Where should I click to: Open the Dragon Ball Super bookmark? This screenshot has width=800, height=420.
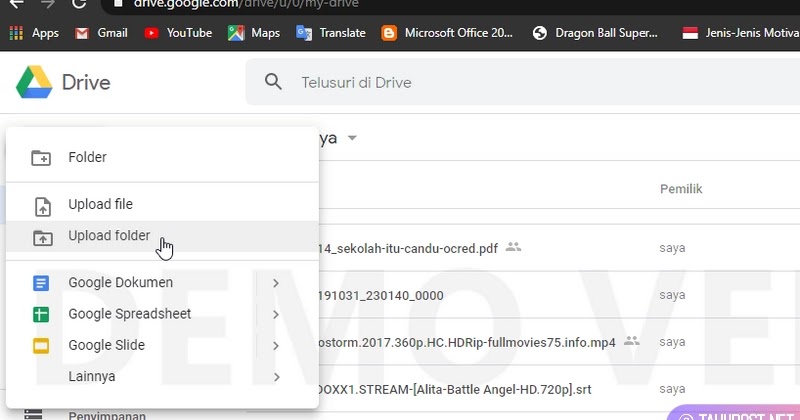tap(595, 33)
